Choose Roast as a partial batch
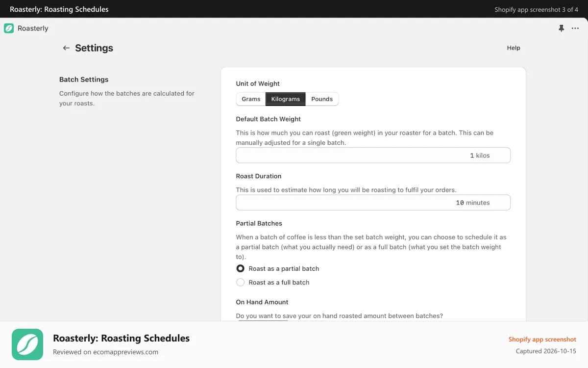Screen dimensions: 588x368 point(240,268)
